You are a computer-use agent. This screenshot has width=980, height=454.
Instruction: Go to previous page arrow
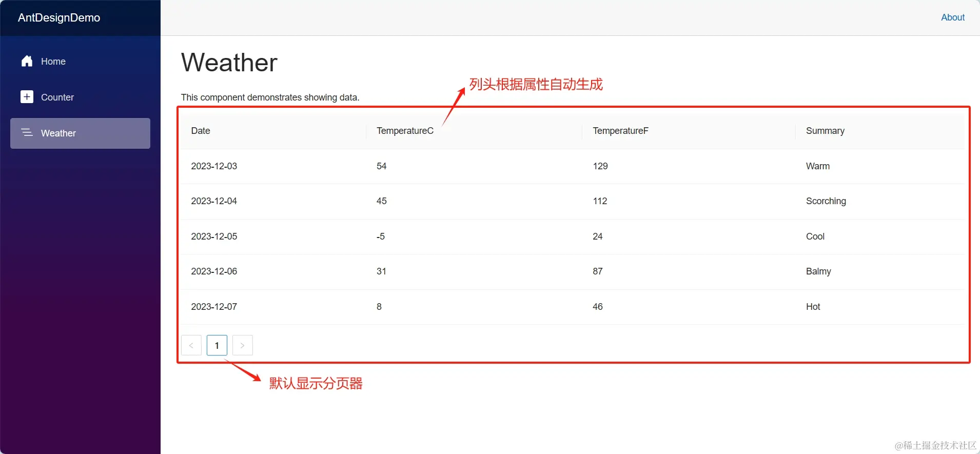tap(191, 345)
